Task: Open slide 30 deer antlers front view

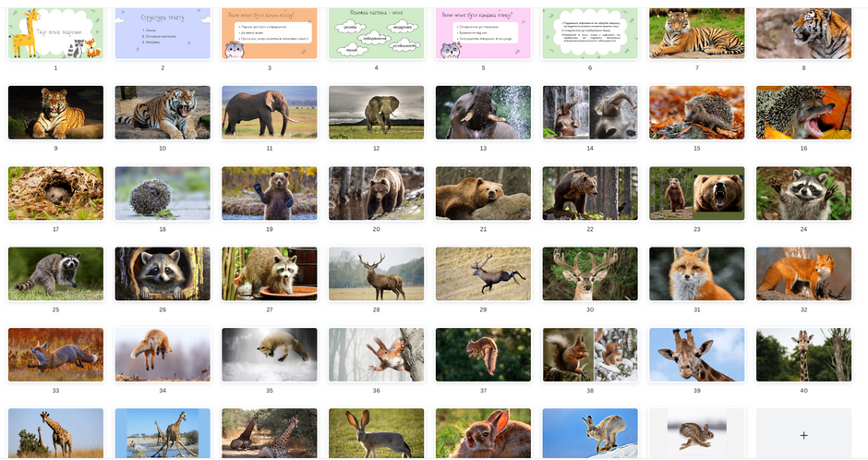Action: pyautogui.click(x=589, y=274)
